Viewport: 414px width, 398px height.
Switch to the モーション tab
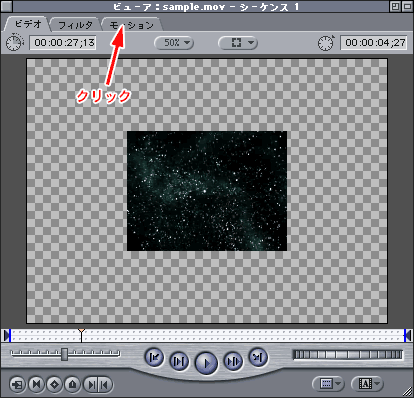point(132,25)
